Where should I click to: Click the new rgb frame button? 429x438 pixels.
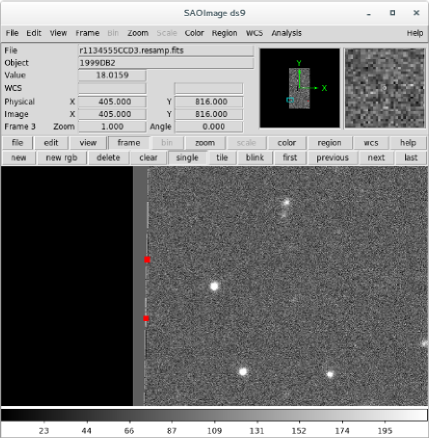pyautogui.click(x=62, y=158)
